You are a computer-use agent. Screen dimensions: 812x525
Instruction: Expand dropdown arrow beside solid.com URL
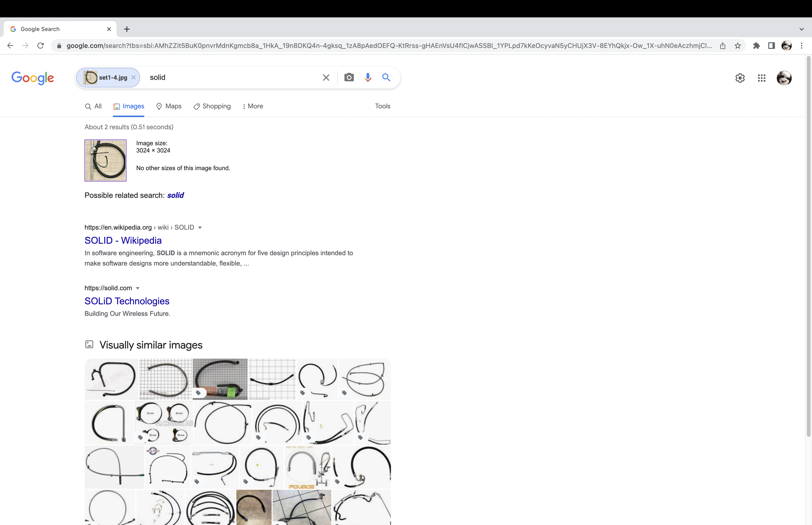pos(138,288)
